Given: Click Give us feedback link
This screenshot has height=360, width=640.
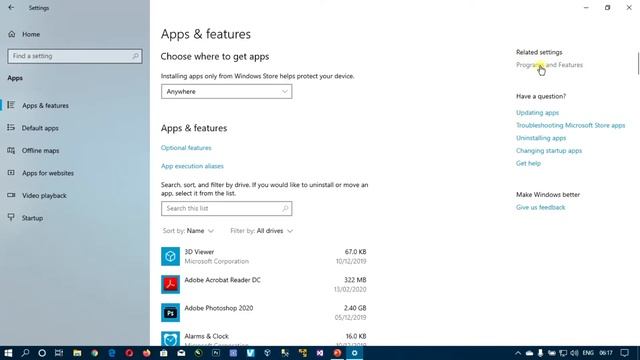Looking at the screenshot, I should pyautogui.click(x=540, y=207).
